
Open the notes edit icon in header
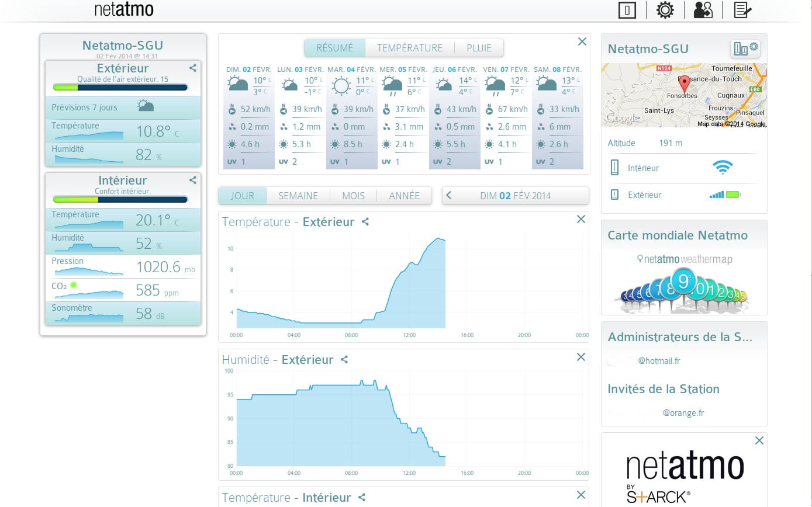click(742, 10)
